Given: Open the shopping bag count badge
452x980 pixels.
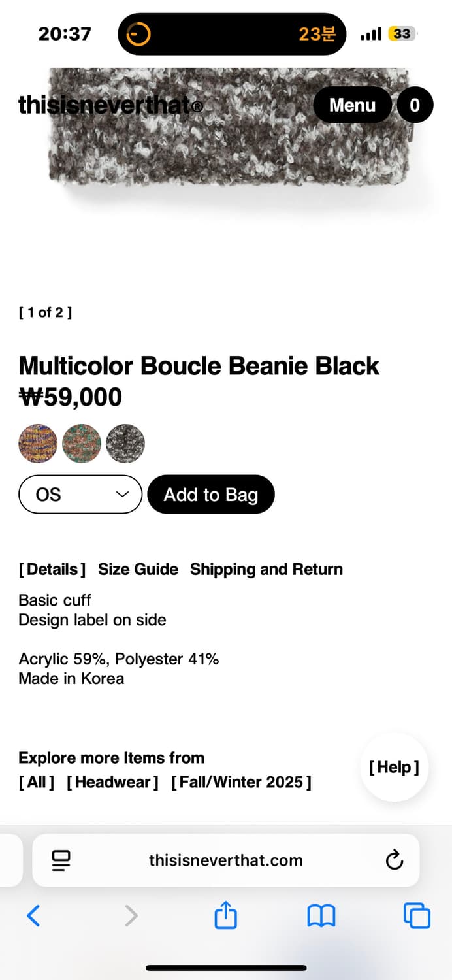Looking at the screenshot, I should pos(415,105).
